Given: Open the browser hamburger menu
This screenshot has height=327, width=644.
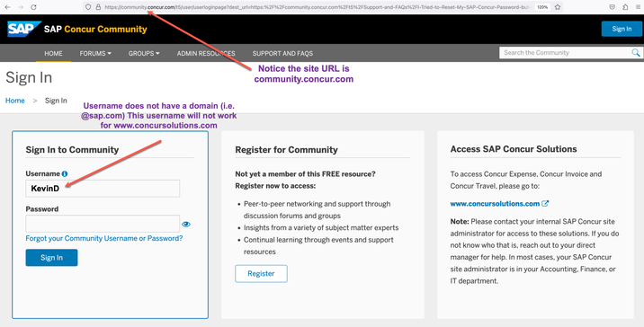Looking at the screenshot, I should point(638,7).
